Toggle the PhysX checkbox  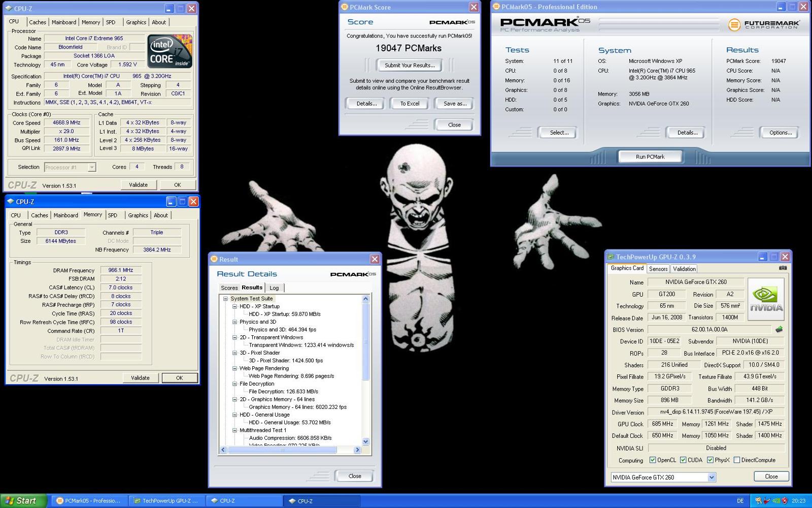point(710,460)
